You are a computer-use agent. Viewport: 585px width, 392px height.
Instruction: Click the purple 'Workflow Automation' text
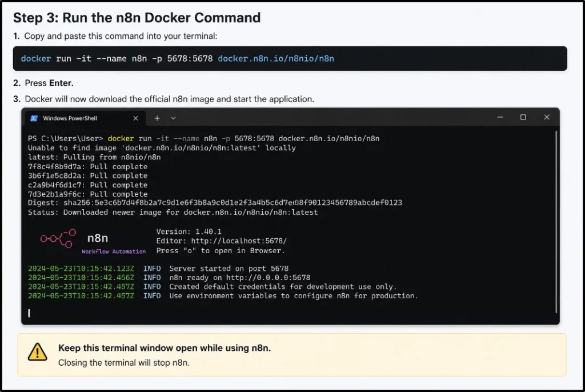[x=114, y=251]
